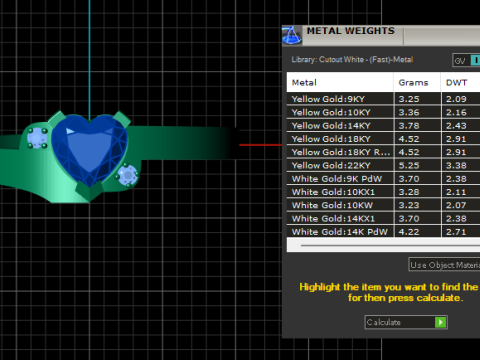The height and width of the screenshot is (360, 480).
Task: Click the Library: Cutout White - (Fast)-Metal label
Action: [x=352, y=60]
